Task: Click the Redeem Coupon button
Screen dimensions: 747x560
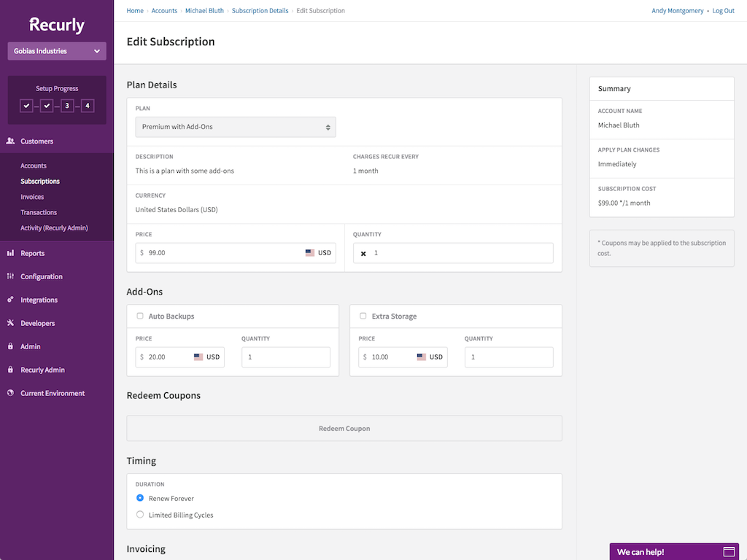Action: (x=344, y=428)
